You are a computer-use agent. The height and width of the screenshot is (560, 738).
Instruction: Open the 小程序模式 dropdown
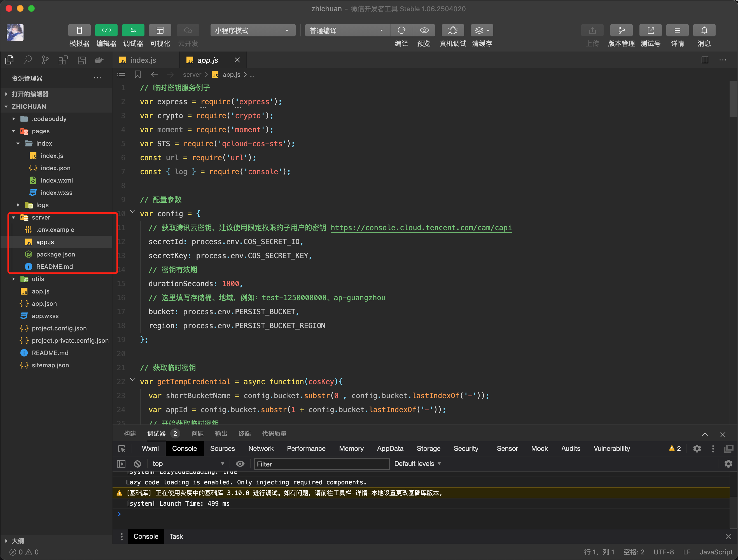(253, 30)
